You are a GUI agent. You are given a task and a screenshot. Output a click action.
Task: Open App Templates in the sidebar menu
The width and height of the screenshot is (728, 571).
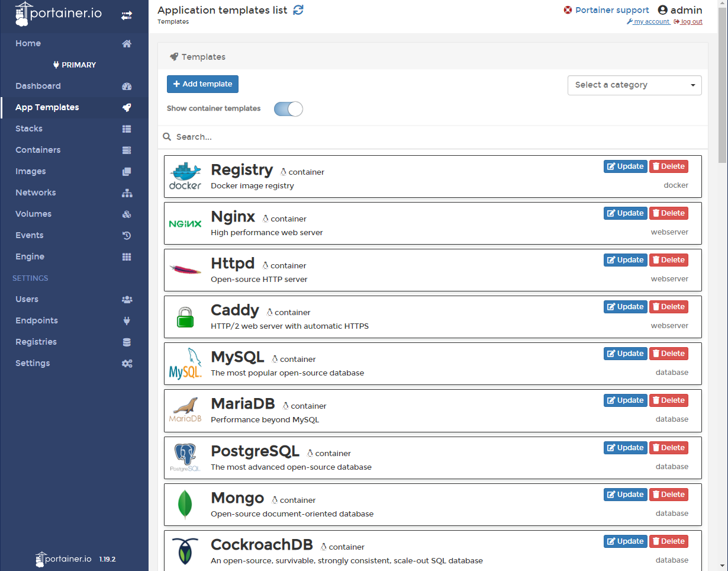[x=47, y=107]
